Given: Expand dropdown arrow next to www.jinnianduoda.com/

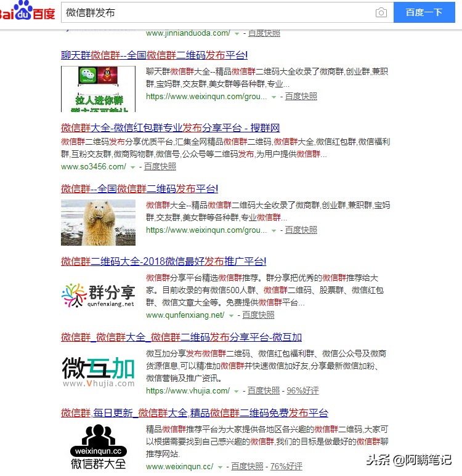Looking at the screenshot, I should (x=237, y=34).
